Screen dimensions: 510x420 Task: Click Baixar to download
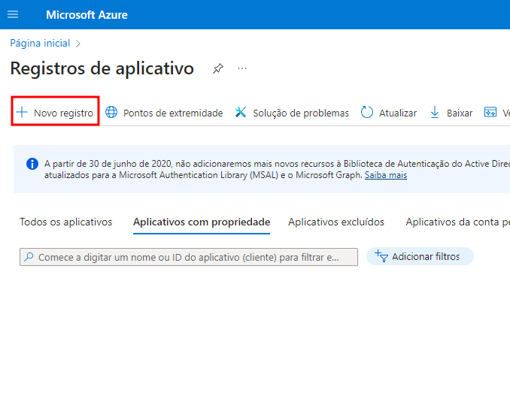pos(451,113)
